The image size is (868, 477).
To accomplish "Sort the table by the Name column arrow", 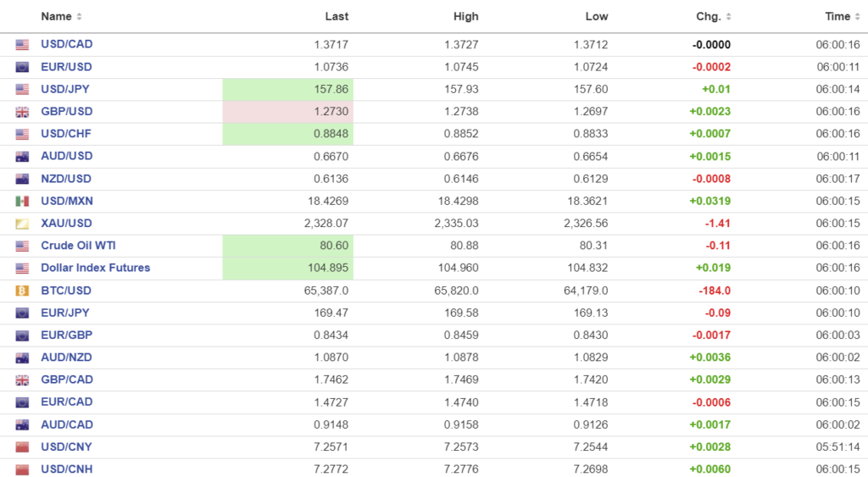I will point(79,17).
